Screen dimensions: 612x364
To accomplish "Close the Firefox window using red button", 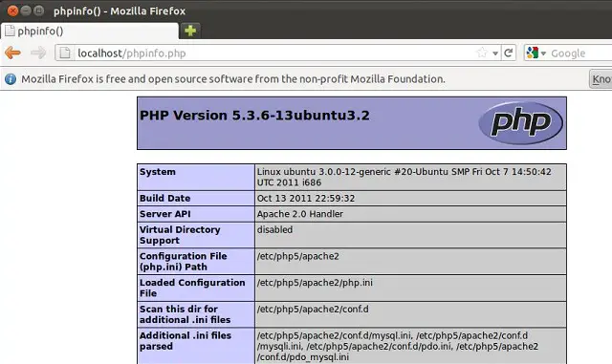I will (12, 11).
